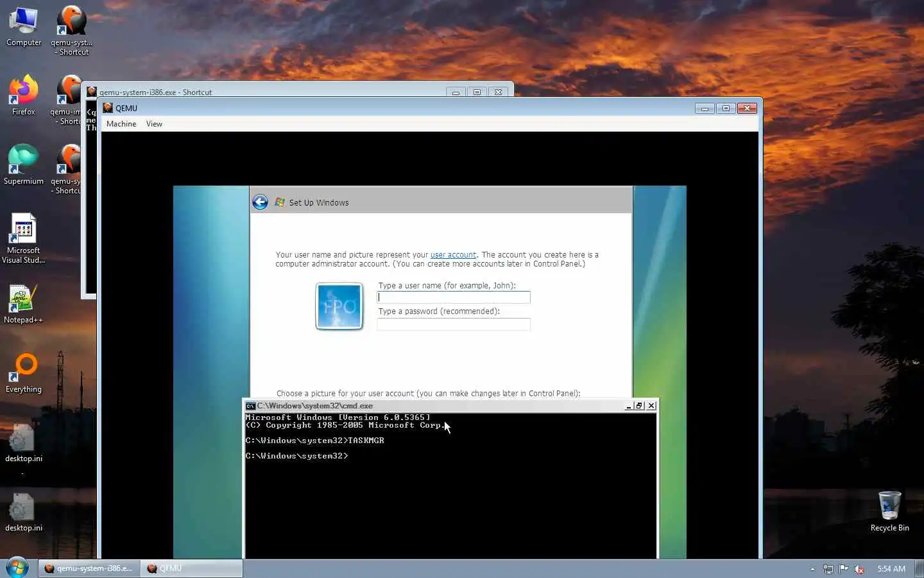Image resolution: width=924 pixels, height=578 pixels.
Task: Open the Recycle Bin
Action: [x=889, y=512]
